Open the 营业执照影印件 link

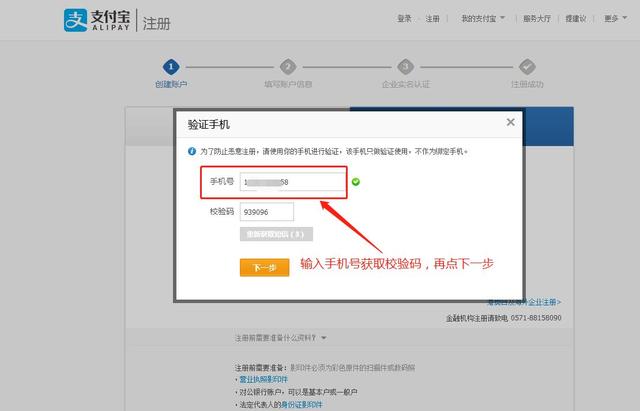click(263, 380)
